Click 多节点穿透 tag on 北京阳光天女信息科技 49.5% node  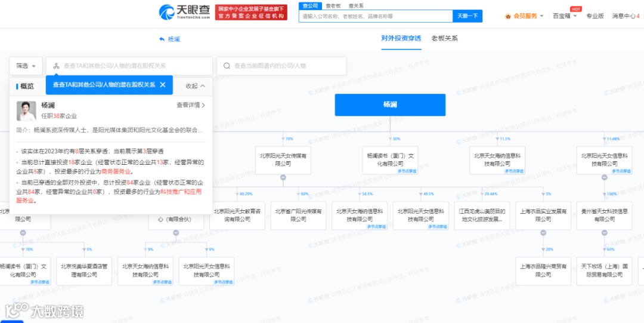(437, 226)
